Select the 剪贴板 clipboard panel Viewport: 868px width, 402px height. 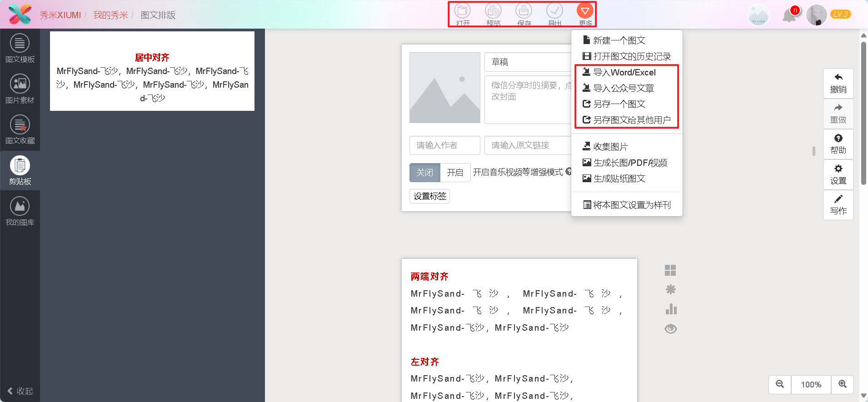point(20,171)
